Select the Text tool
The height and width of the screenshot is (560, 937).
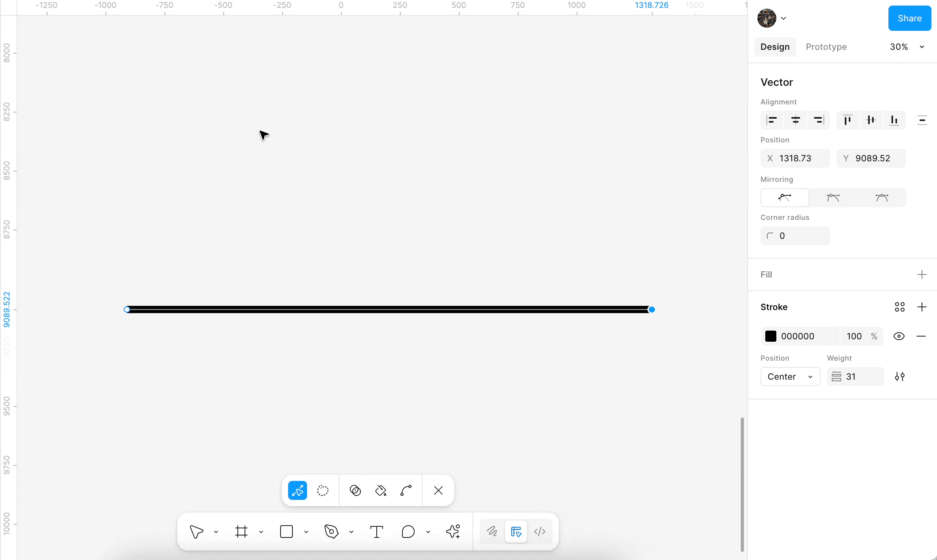pos(376,532)
